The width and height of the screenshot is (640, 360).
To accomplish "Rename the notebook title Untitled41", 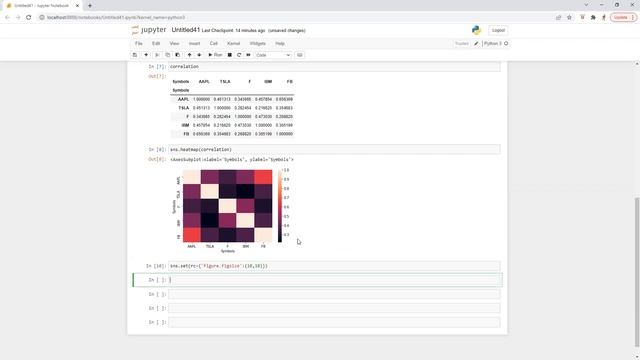I will coord(186,30).
